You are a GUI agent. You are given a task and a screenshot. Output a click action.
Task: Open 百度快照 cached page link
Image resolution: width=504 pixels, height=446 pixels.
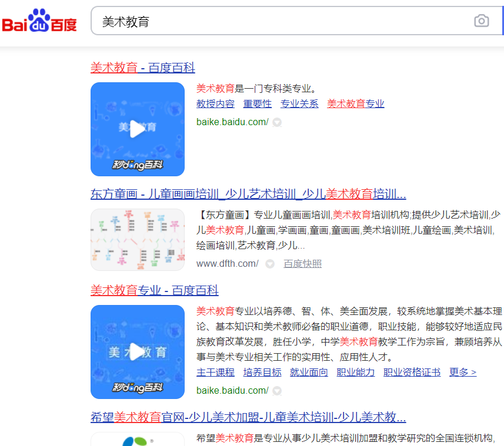302,264
